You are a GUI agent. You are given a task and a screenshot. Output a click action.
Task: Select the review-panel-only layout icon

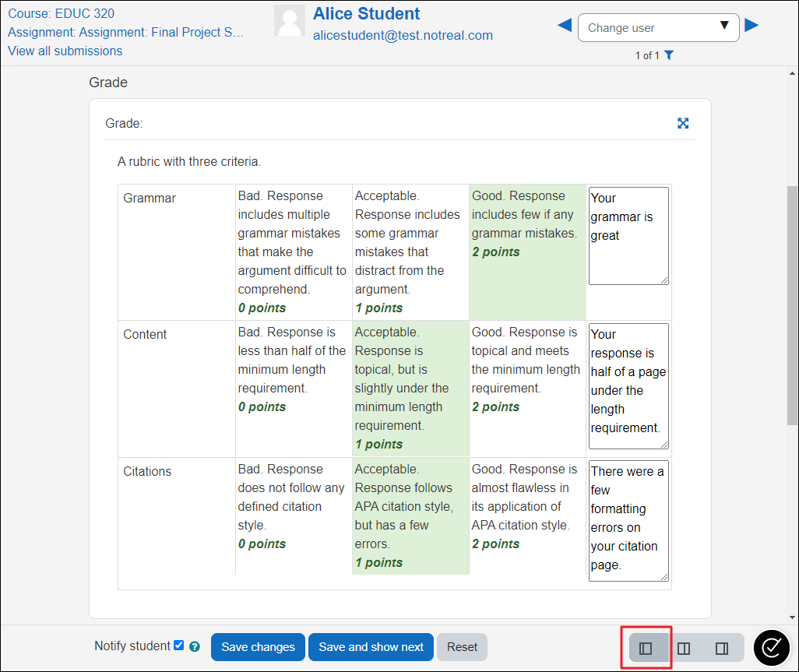720,647
